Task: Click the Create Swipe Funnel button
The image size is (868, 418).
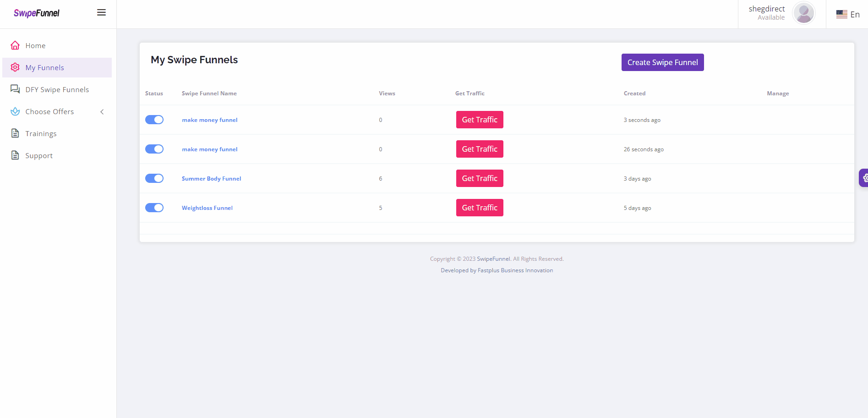Action: 662,62
